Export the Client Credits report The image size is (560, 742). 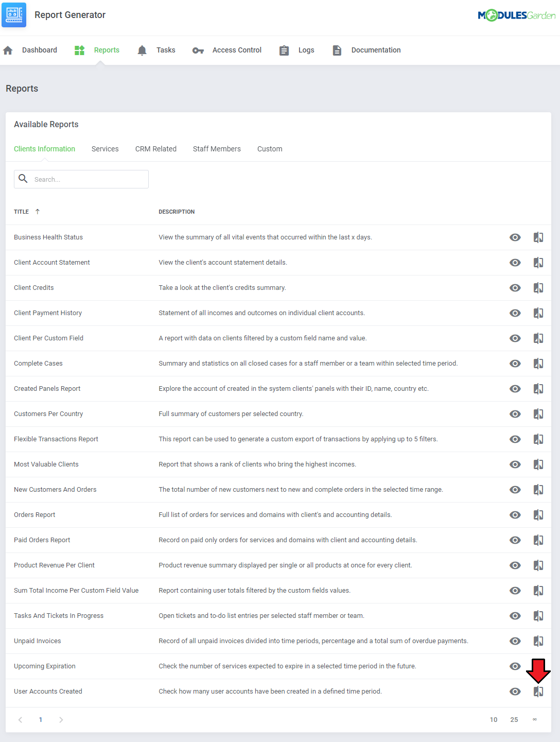pos(538,288)
